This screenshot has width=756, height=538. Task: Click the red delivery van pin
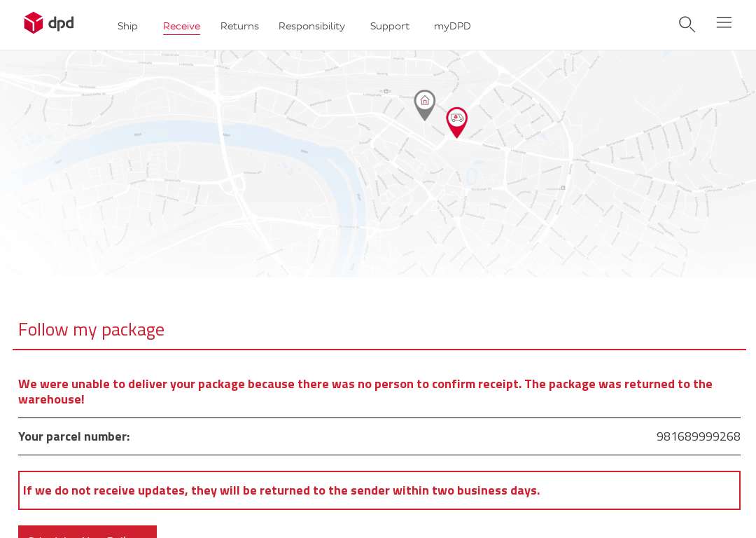(x=456, y=122)
